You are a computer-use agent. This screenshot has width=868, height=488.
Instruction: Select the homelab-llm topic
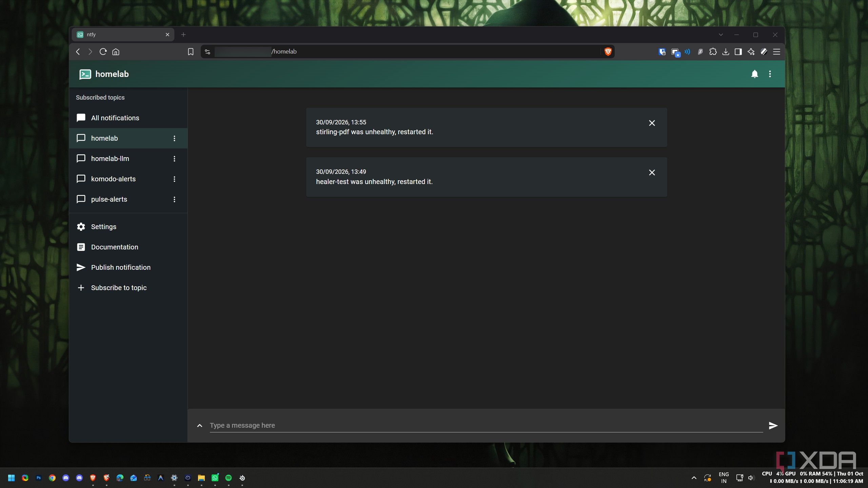point(128,159)
